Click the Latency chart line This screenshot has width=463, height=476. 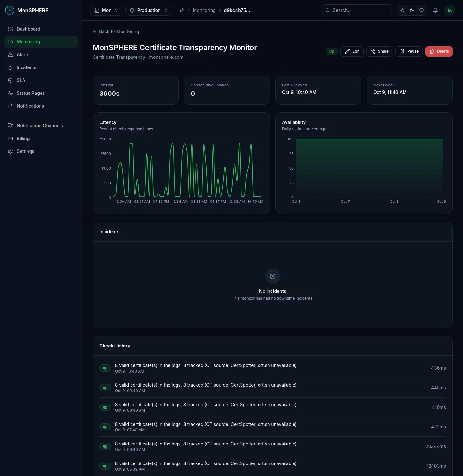pyautogui.click(x=188, y=170)
